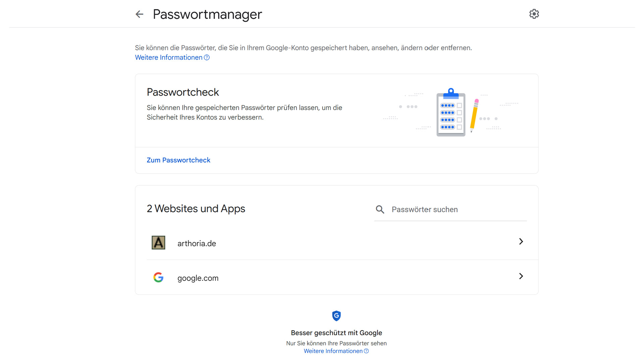Focus the Passwörter suchen search field
The image size is (644, 363).
tap(450, 210)
